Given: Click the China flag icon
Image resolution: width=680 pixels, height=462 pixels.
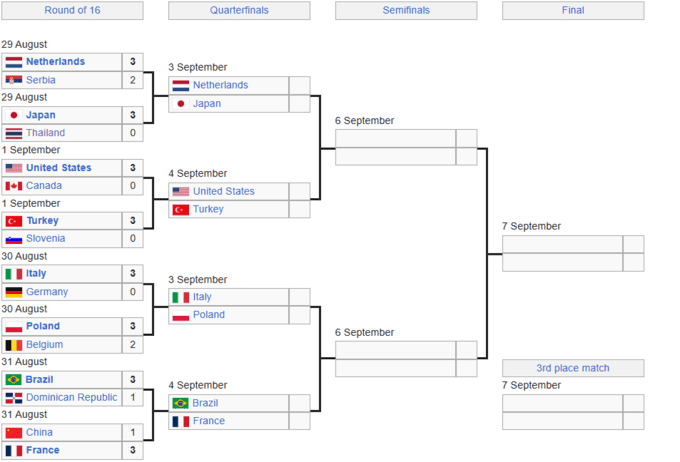Looking at the screenshot, I should (x=13, y=433).
